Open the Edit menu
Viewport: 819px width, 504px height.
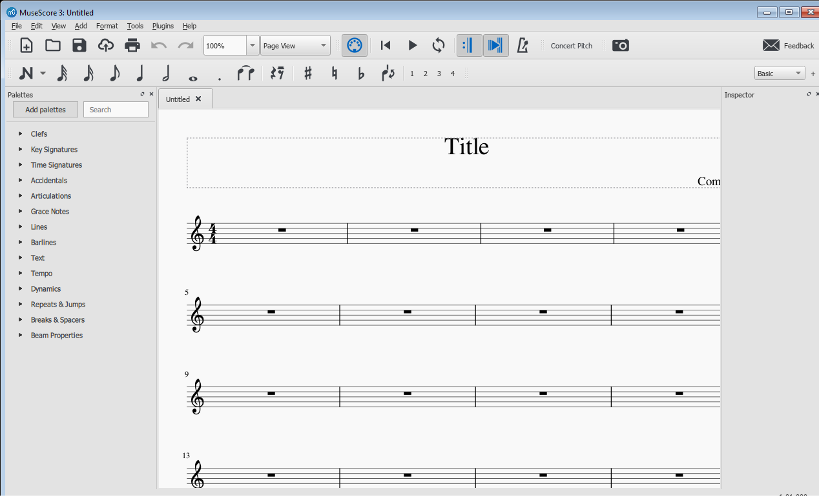(x=37, y=26)
